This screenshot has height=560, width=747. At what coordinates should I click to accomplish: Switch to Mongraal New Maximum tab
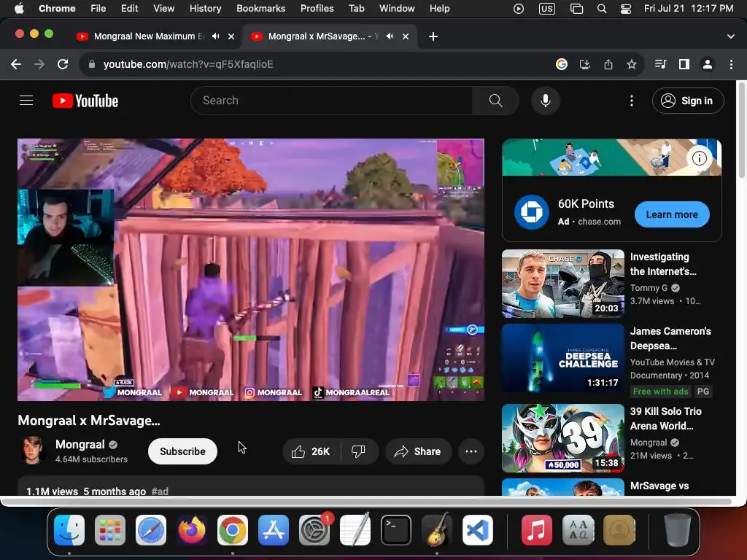(149, 36)
